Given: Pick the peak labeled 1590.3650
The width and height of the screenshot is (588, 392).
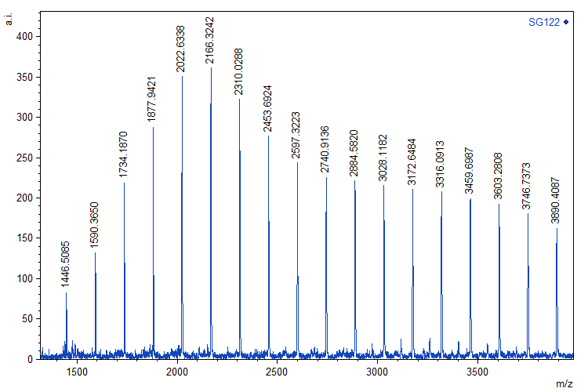Looking at the screenshot, I should (x=95, y=224).
